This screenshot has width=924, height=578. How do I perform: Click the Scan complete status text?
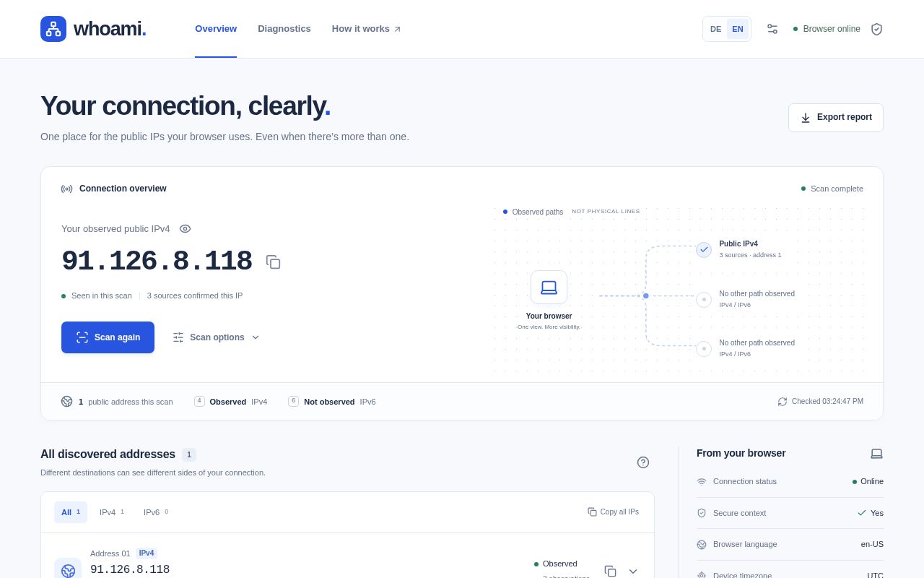click(x=837, y=189)
